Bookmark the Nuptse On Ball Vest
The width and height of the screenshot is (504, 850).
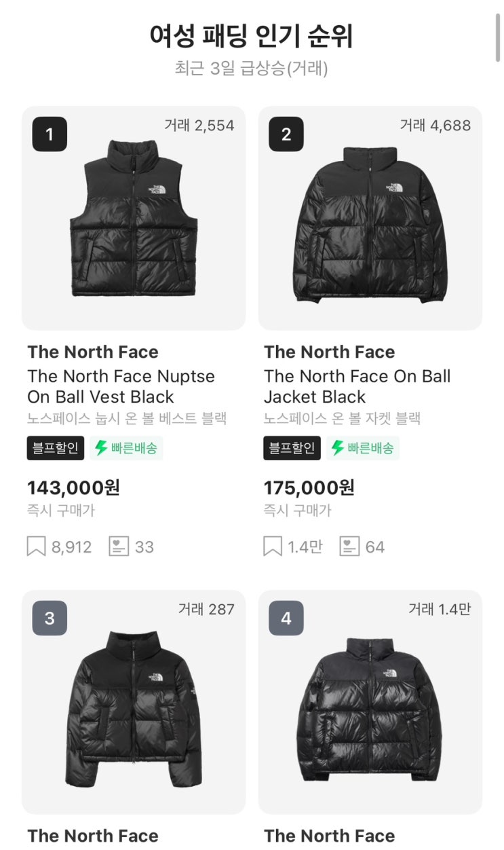37,547
